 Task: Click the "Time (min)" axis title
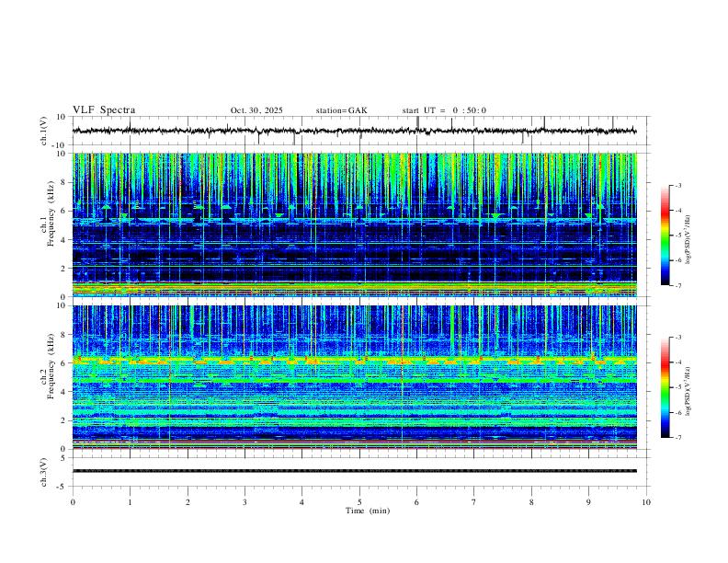point(368,511)
